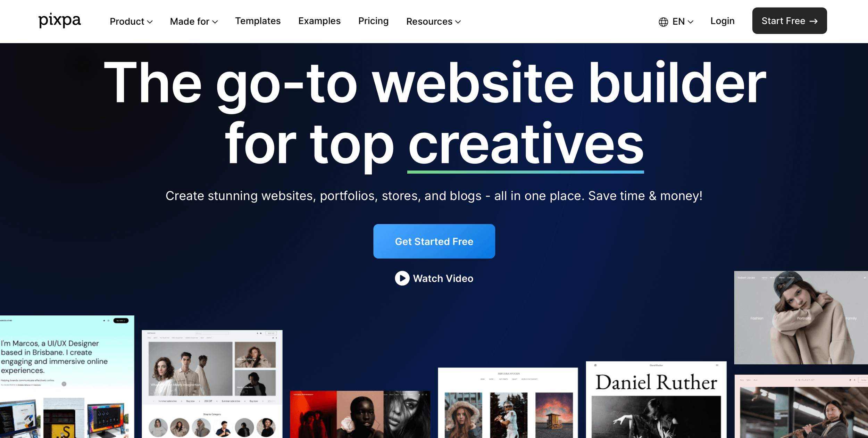Expand the Resources menu
Image resolution: width=868 pixels, height=438 pixels.
433,22
